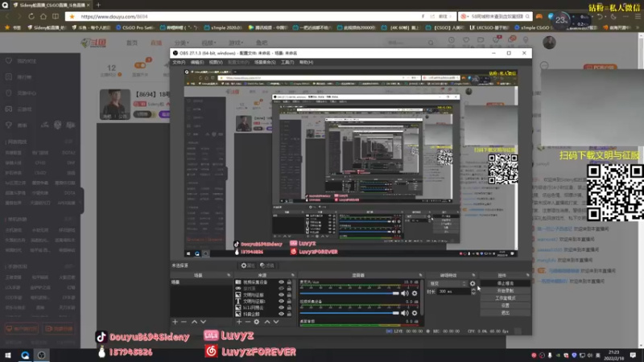Expand the 视频 menu on Douyu
The height and width of the screenshot is (362, 644).
point(208,43)
